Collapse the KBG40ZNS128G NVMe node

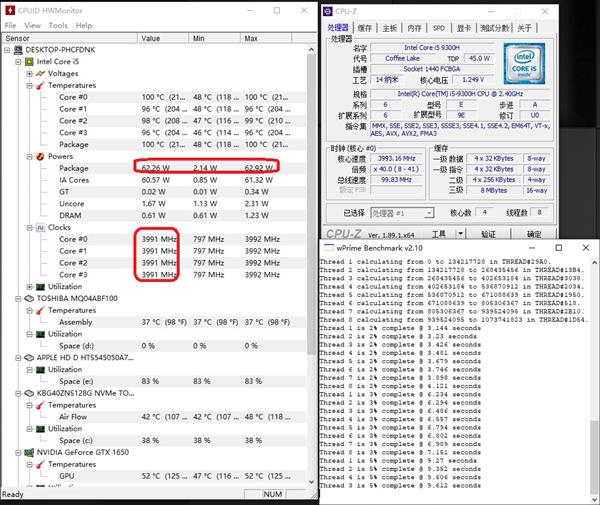pos(18,393)
